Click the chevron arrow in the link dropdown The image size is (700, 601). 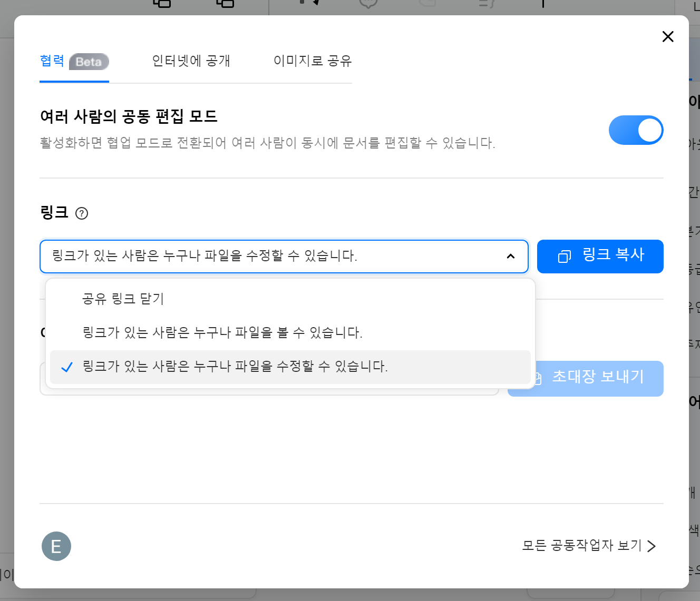510,257
